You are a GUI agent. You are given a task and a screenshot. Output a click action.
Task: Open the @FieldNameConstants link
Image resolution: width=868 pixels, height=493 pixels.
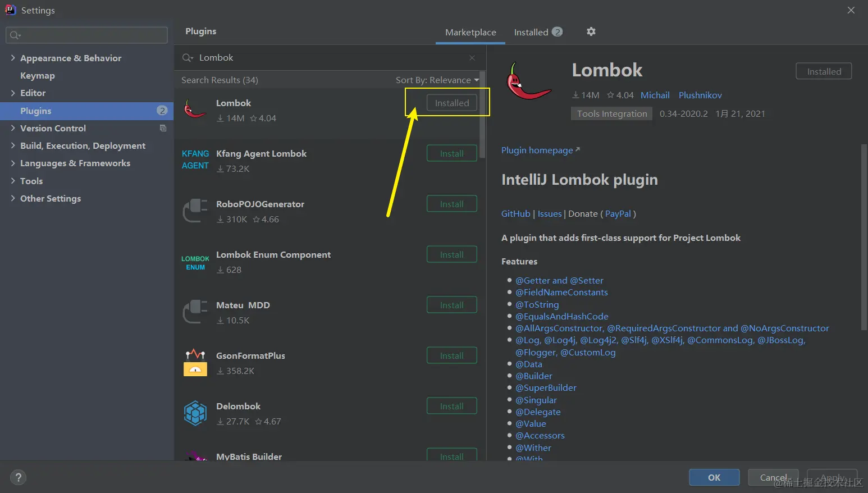point(561,293)
